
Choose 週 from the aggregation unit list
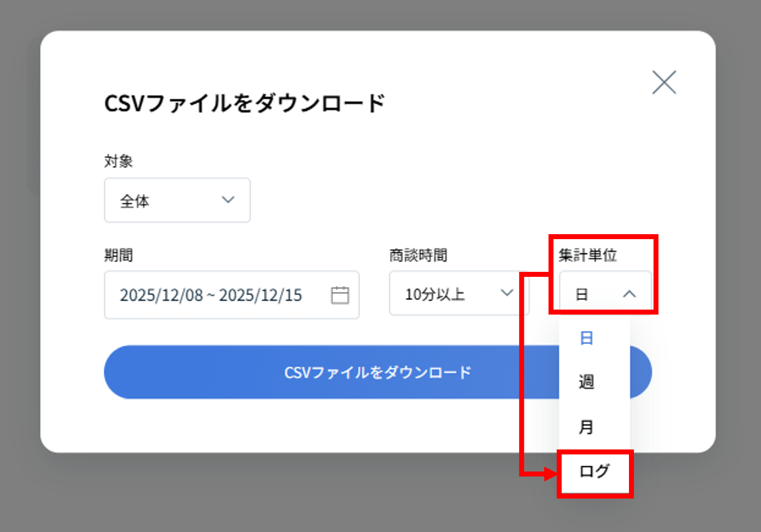pyautogui.click(x=587, y=382)
